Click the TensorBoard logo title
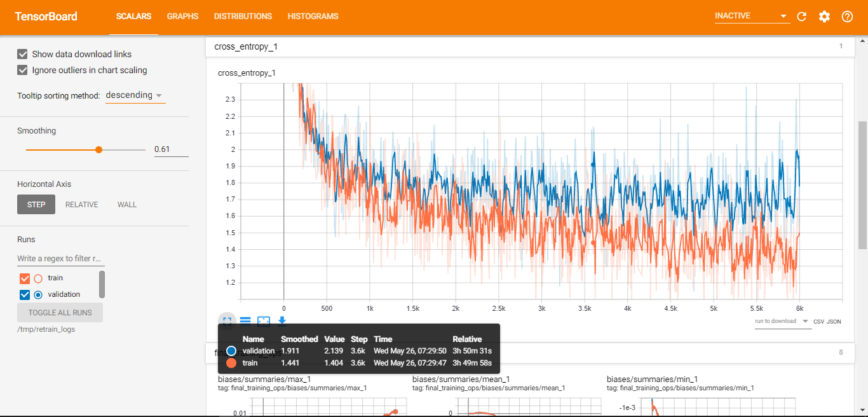This screenshot has width=868, height=417. (46, 17)
